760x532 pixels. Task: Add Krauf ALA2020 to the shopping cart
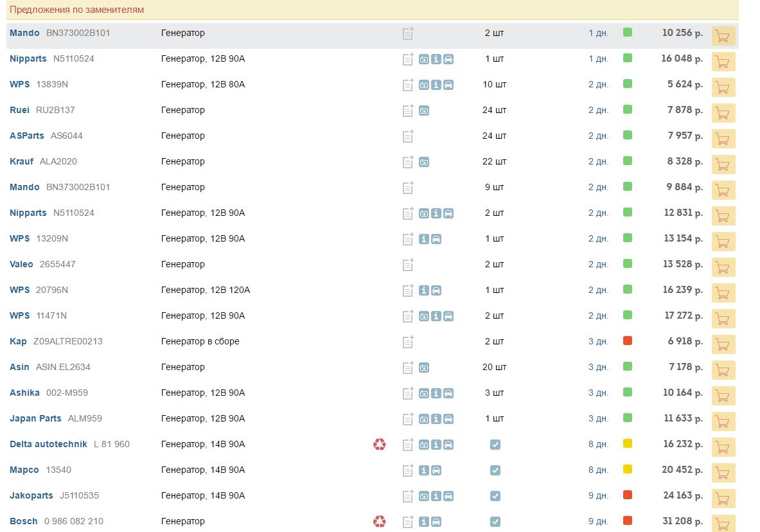pyautogui.click(x=723, y=165)
